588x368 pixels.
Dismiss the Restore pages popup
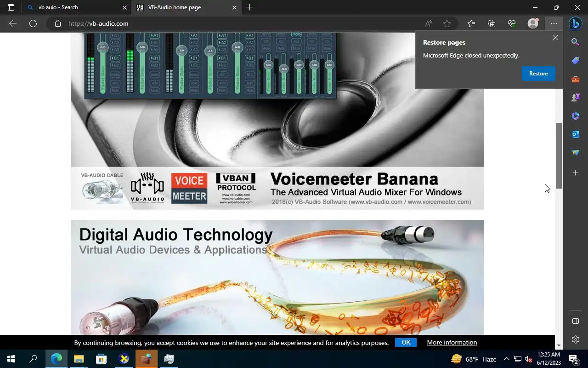555,38
